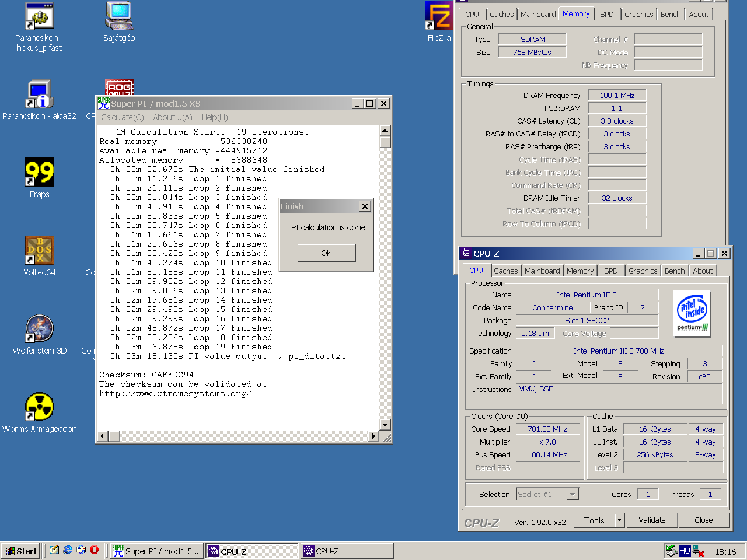747x560 pixels.
Task: Open About tab in front CPU-Z window
Action: pyautogui.click(x=703, y=271)
